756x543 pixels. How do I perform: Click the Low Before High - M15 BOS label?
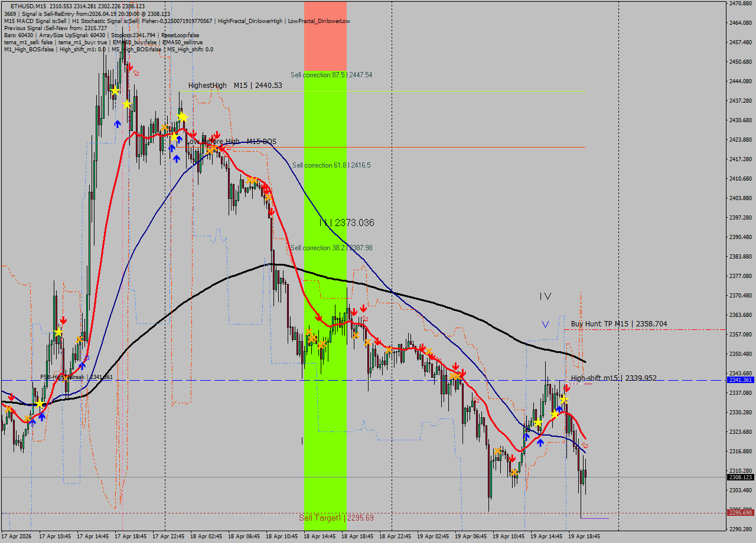click(x=231, y=142)
